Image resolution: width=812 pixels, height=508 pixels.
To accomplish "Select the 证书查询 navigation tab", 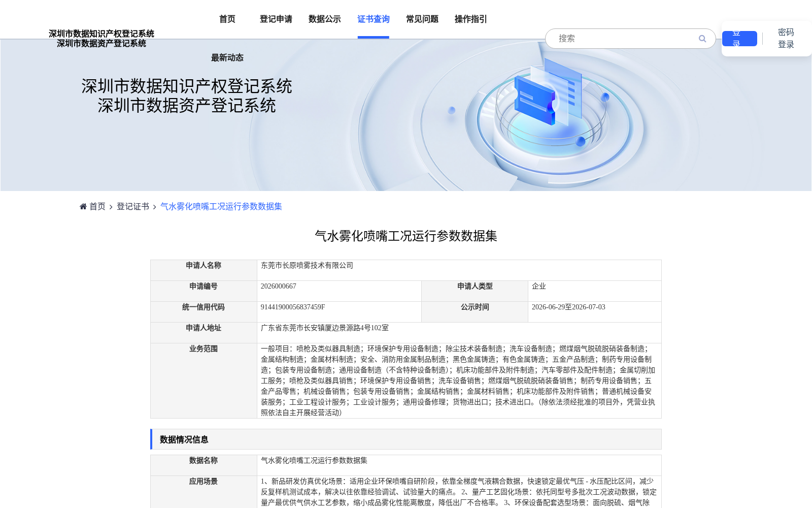I will (374, 19).
